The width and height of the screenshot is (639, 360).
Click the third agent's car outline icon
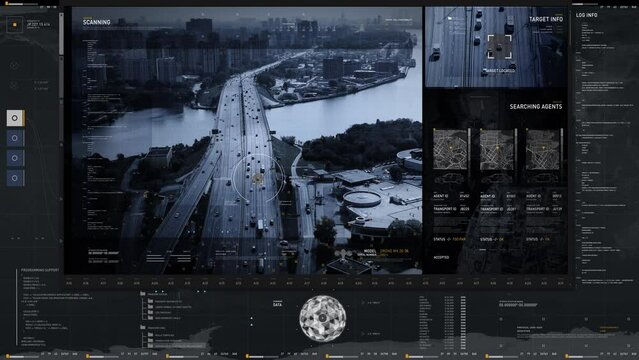542,179
